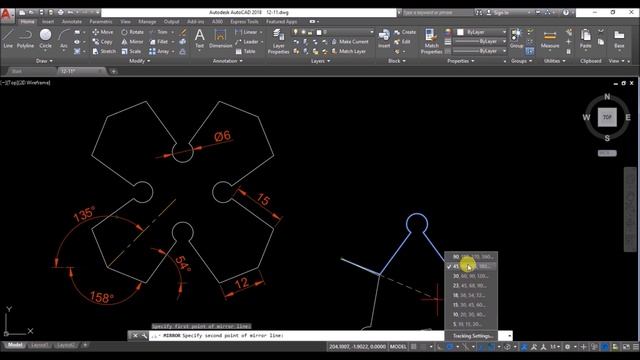640x360 pixels.
Task: Activate the Stretch command
Action: [104, 51]
